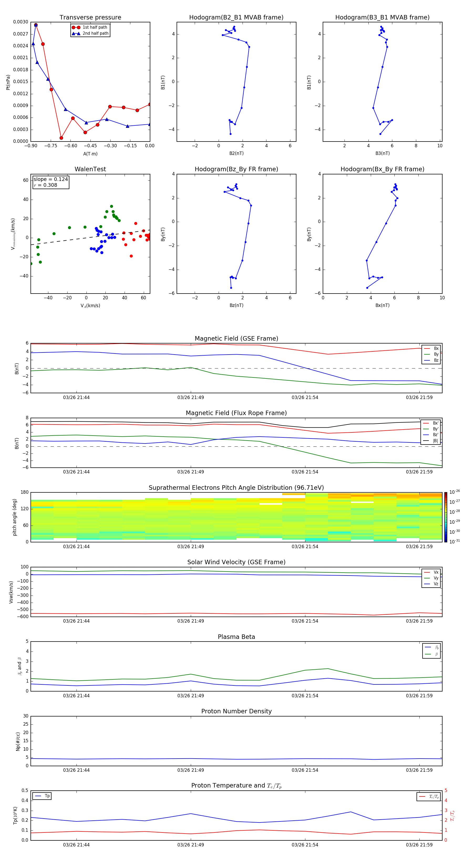Image resolution: width=473 pixels, height=868 pixels.
Task: Click the 'Tp(10^6K)' axis label
Action: pos(16,815)
